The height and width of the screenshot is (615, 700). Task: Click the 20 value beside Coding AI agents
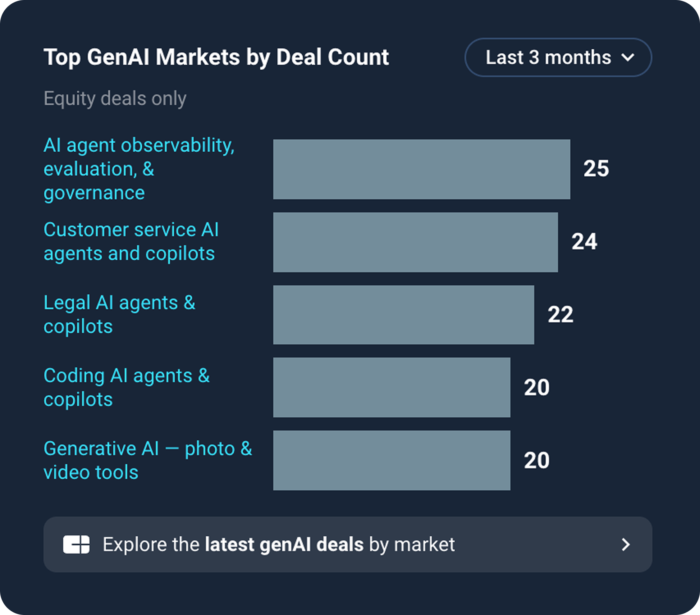pos(537,387)
